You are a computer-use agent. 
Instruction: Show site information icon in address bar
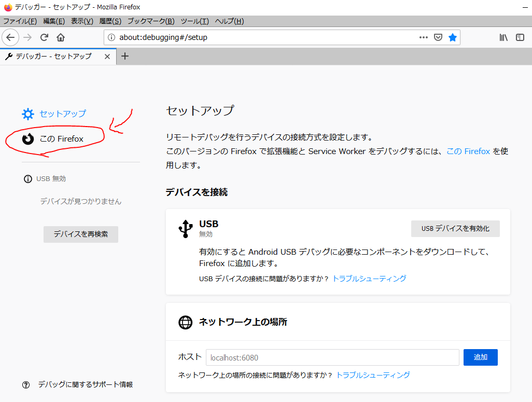111,37
